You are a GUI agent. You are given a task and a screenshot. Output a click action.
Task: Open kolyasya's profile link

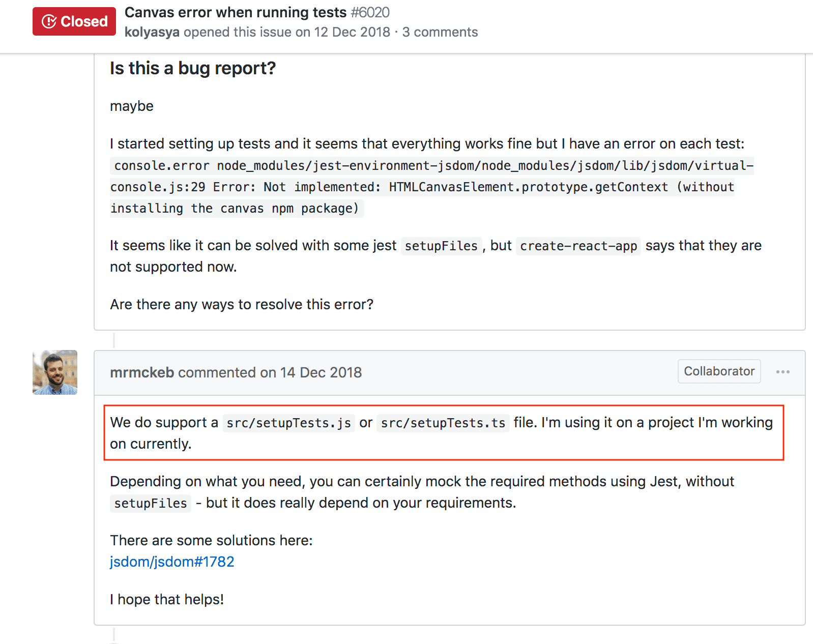pos(152,32)
